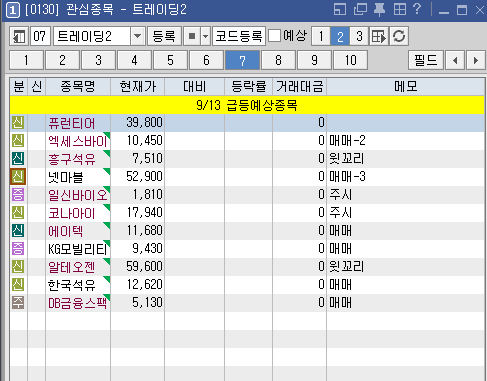The height and width of the screenshot is (381, 487).
Task: Switch to group tab 10
Action: tap(350, 60)
